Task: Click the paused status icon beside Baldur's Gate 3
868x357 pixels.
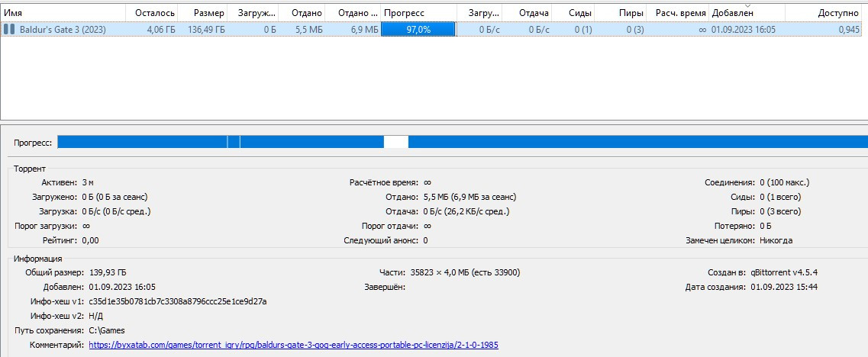Action: [x=9, y=30]
